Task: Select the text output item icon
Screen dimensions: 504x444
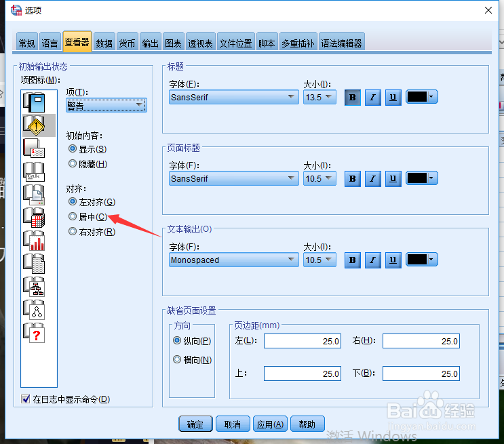Action: coord(35,264)
